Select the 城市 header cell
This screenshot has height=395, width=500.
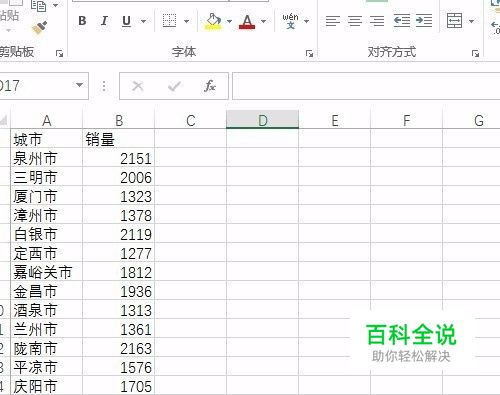47,139
